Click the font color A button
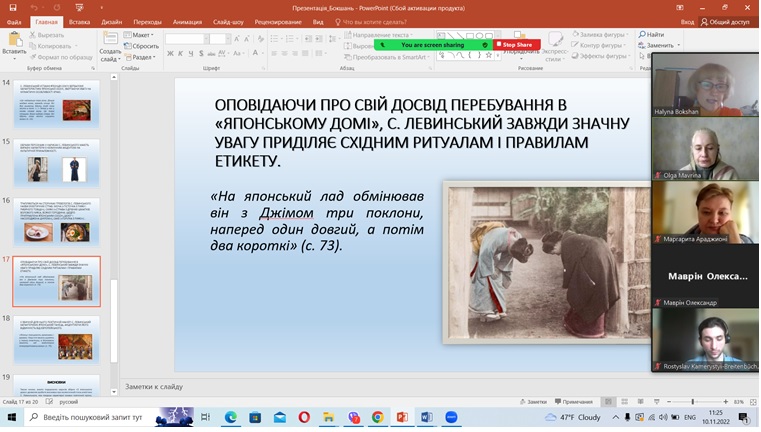The image size is (761, 432). click(x=255, y=53)
